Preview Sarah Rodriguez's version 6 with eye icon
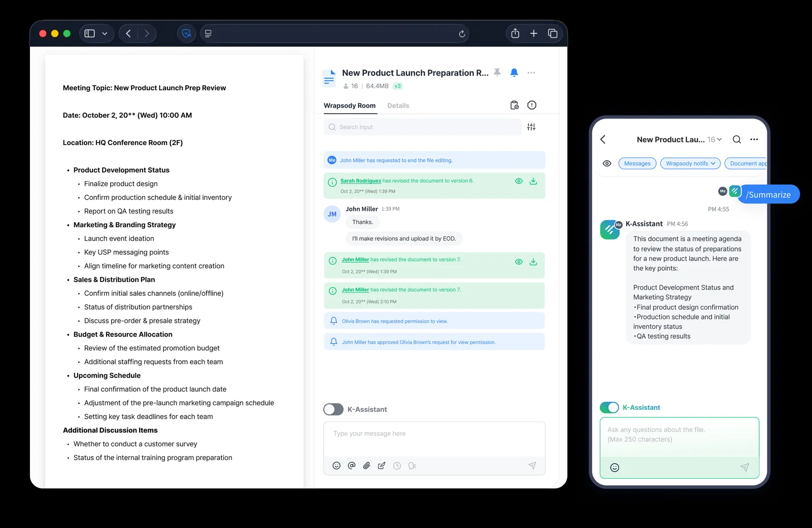This screenshot has width=812, height=528. [519, 181]
